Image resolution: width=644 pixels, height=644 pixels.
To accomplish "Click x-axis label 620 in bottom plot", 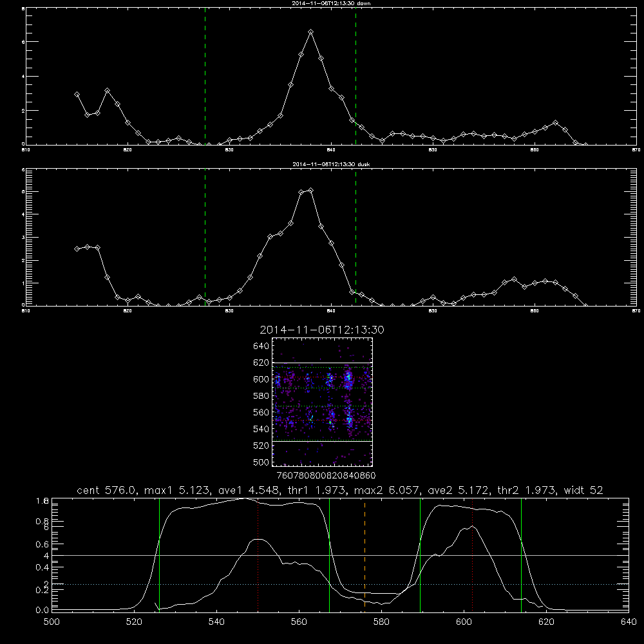I will coord(547,622).
